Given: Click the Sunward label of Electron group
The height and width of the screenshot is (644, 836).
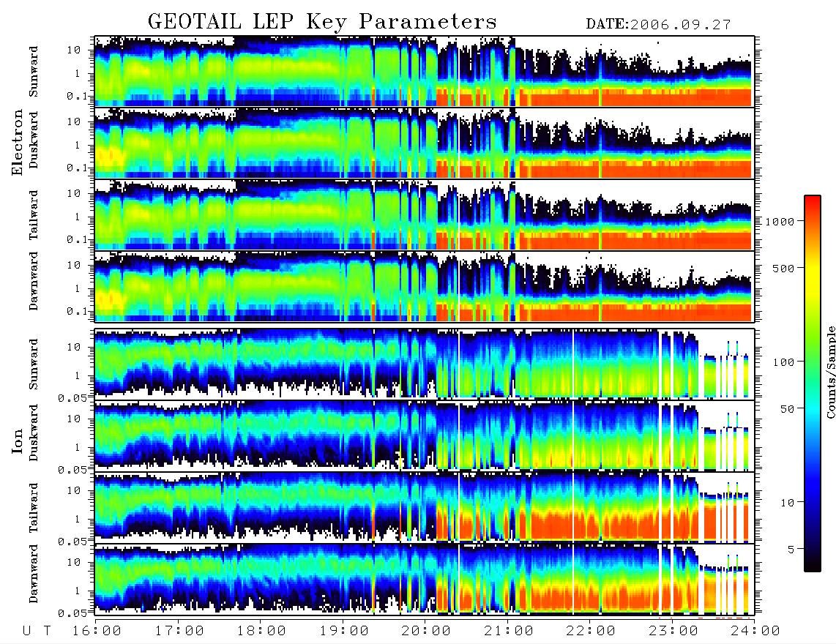Looking at the screenshot, I should (x=34, y=72).
